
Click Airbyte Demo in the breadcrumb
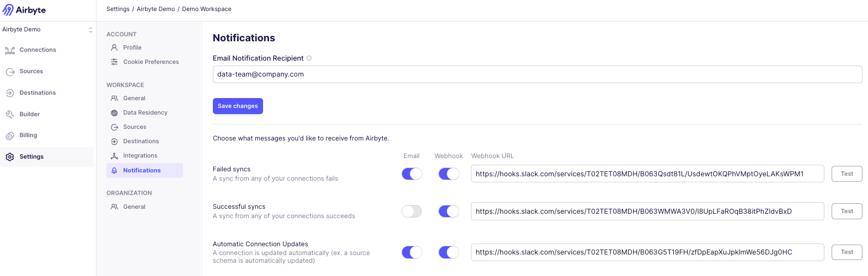click(156, 9)
